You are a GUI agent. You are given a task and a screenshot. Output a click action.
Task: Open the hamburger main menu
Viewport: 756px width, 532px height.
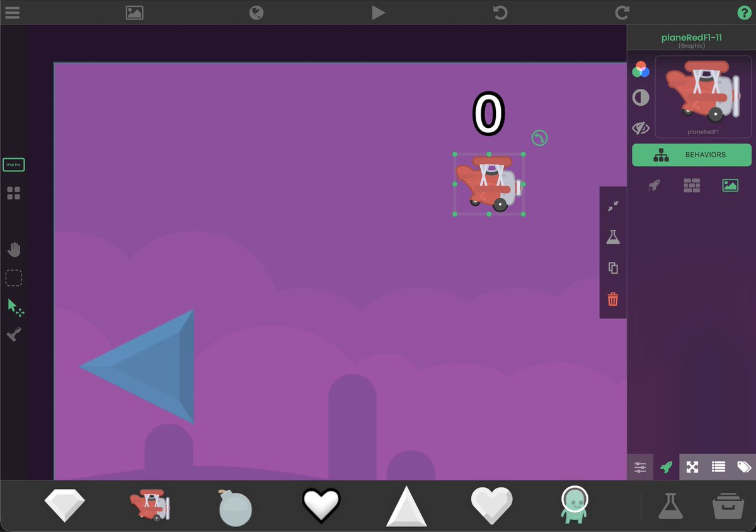[12, 13]
